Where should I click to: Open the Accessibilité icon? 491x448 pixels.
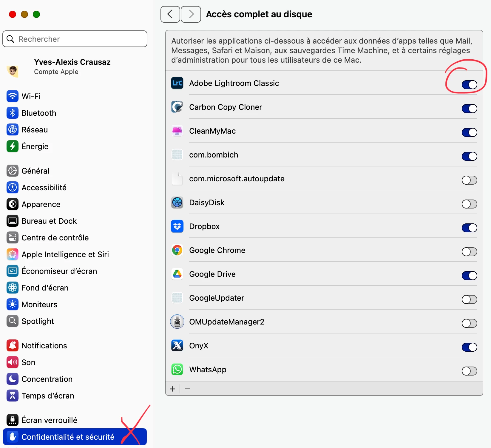pyautogui.click(x=13, y=188)
